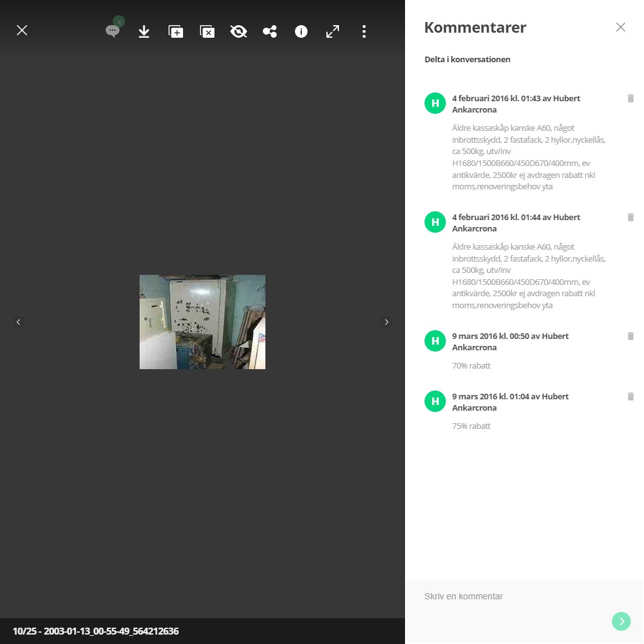Delete the 70% rabatt comment
The width and height of the screenshot is (644, 644).
pos(630,336)
